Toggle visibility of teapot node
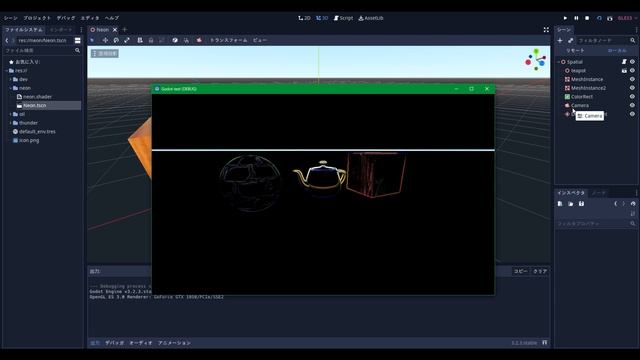Viewport: 640px width, 360px height. 632,71
